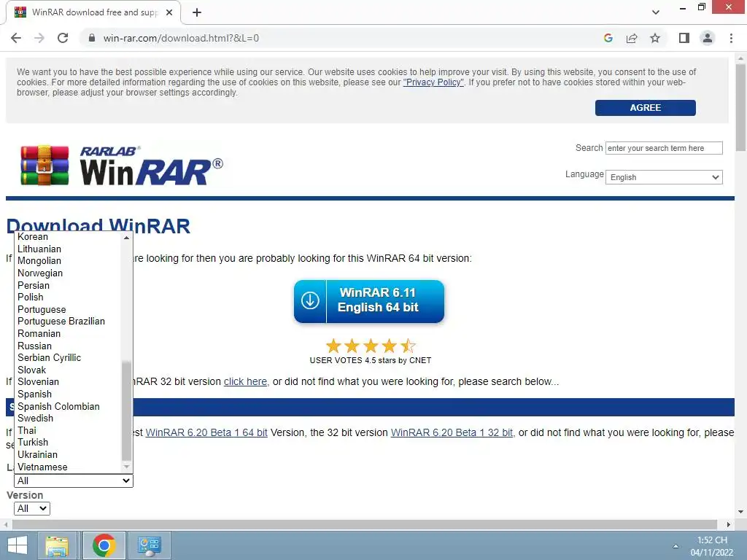Screen dimensions: 747x560
Task: Click language list scroll-down arrow
Action: click(127, 467)
